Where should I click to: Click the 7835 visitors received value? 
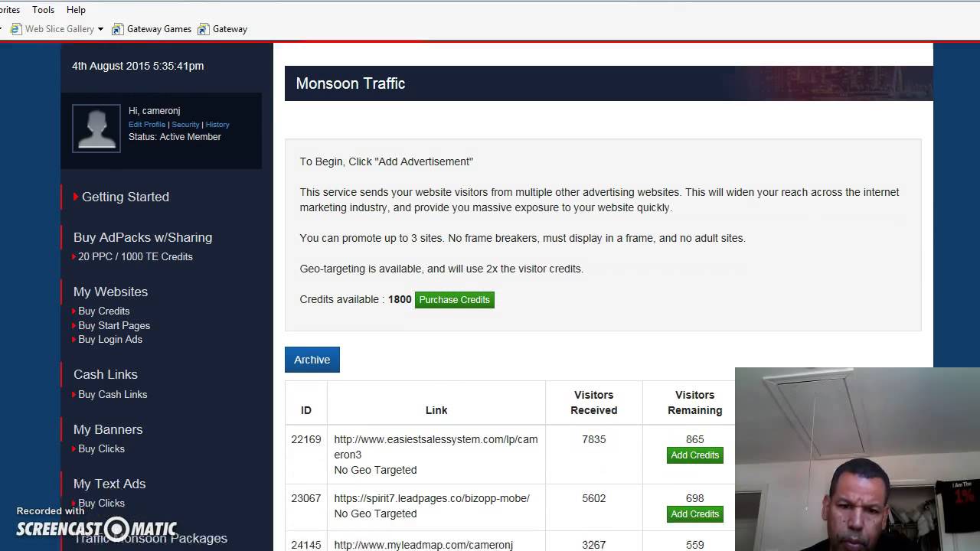pos(594,439)
